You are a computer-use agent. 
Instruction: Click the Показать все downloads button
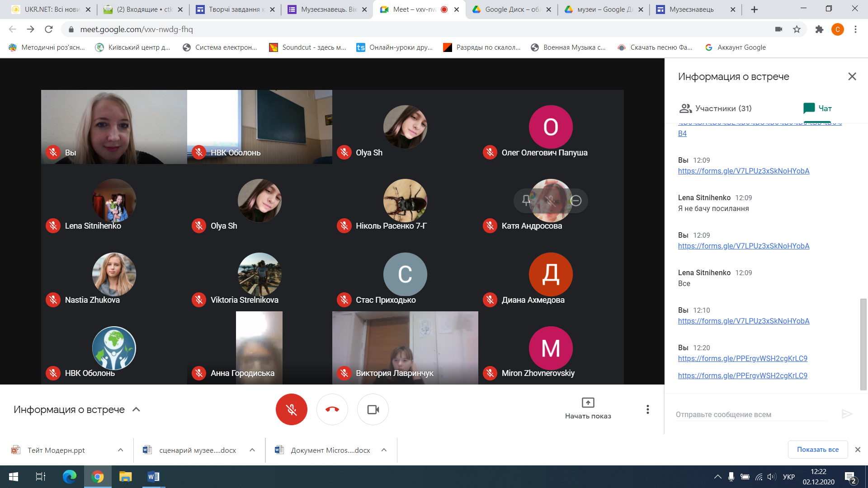pyautogui.click(x=817, y=450)
